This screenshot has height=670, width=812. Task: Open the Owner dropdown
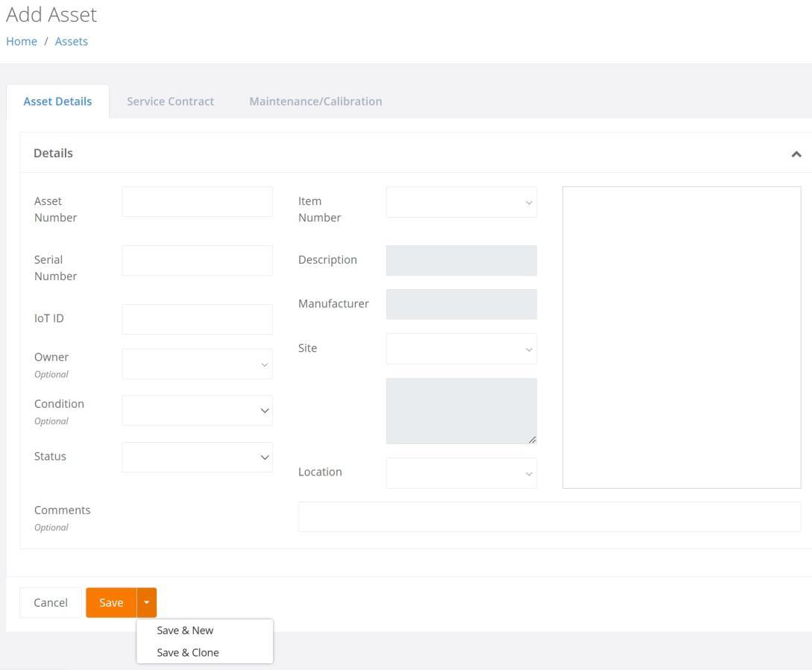(197, 364)
